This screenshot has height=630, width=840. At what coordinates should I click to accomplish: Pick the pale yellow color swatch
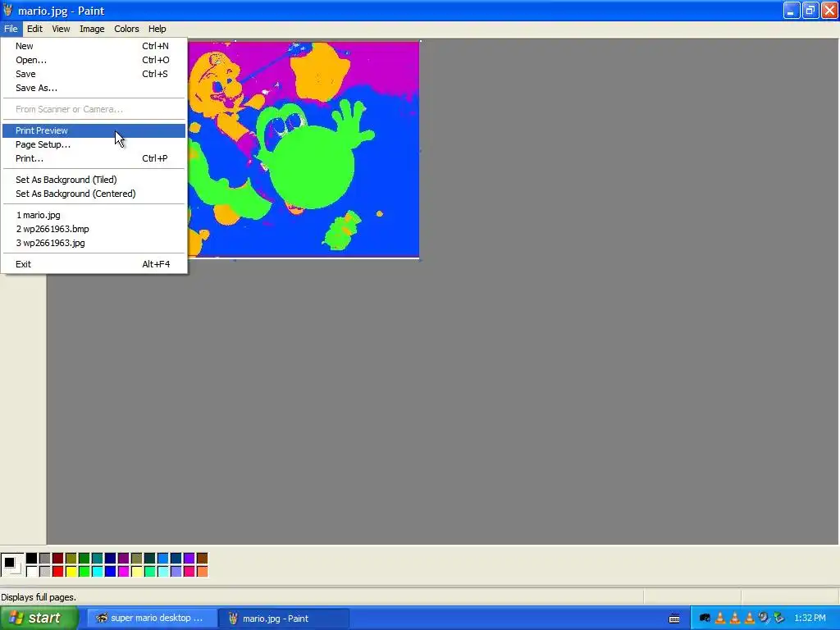pos(137,572)
